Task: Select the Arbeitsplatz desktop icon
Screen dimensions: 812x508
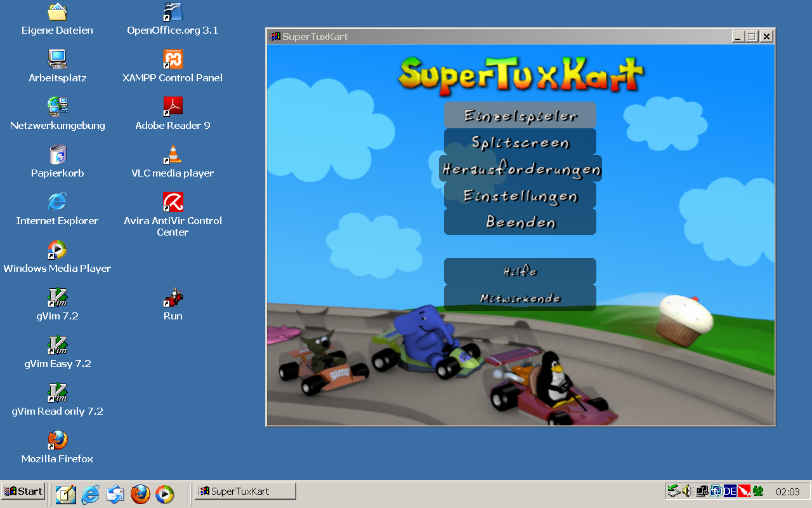Action: [57, 67]
